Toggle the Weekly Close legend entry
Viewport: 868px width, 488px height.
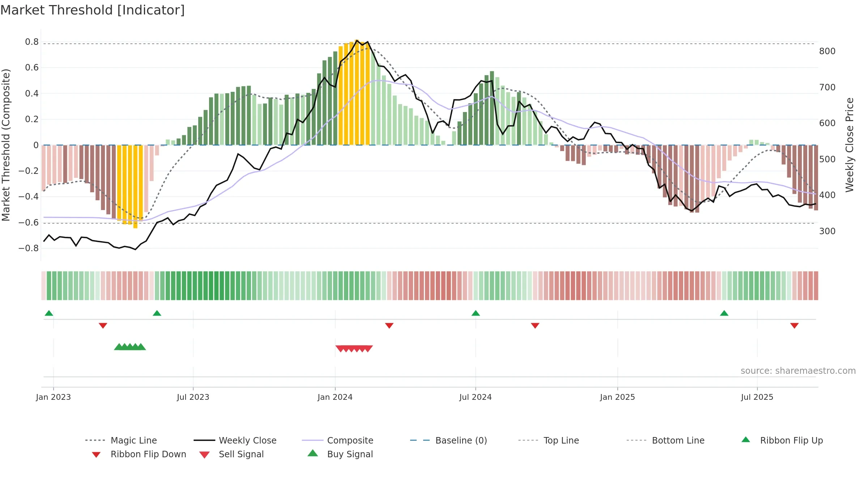point(235,440)
